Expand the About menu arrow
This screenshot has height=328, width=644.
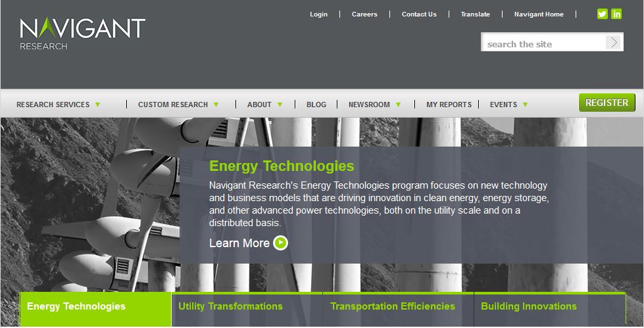click(x=280, y=105)
